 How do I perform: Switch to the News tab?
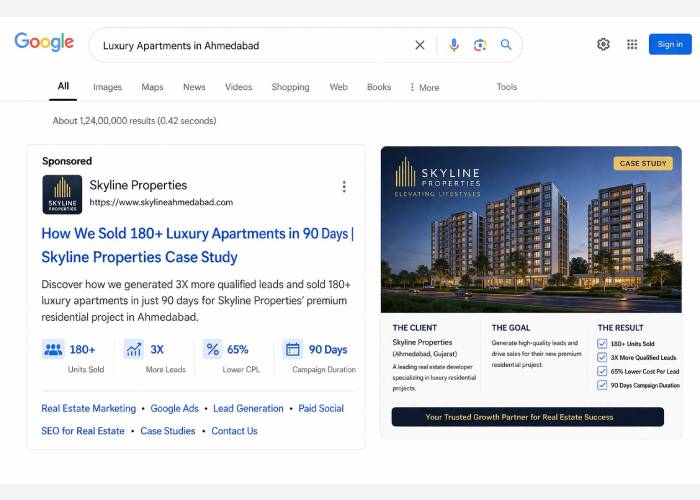coord(194,87)
